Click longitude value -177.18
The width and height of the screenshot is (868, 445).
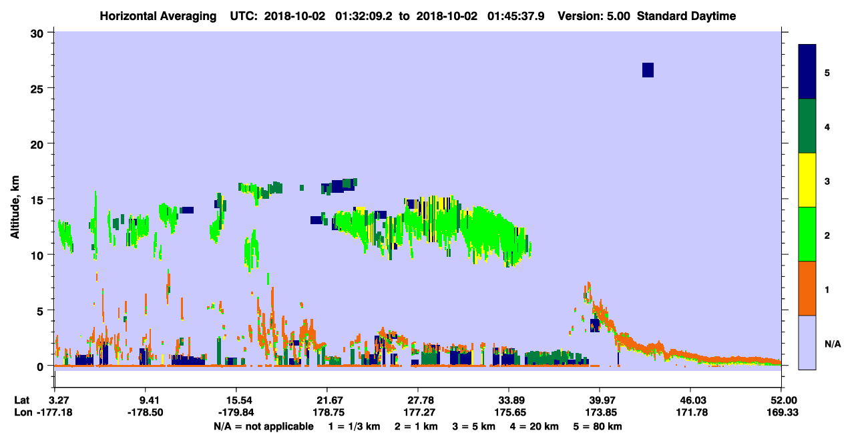[x=54, y=412]
